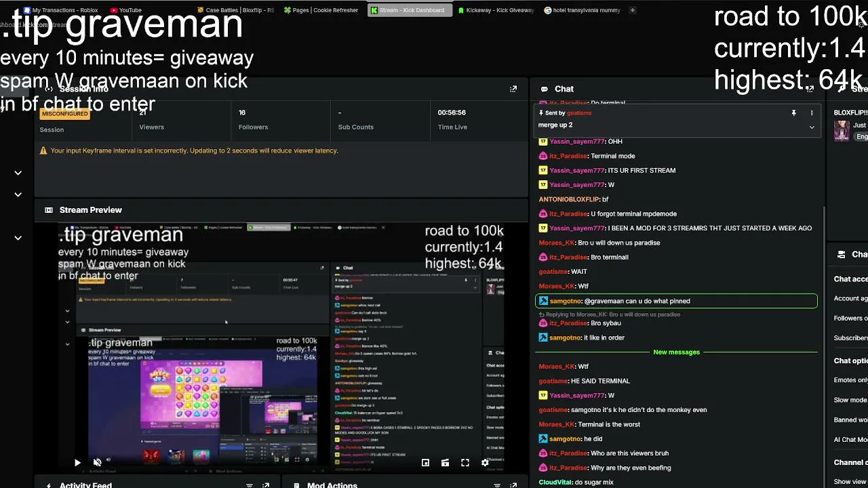Click the Stream Preview panel icon
Image resolution: width=868 pixels, height=488 pixels.
coord(49,210)
